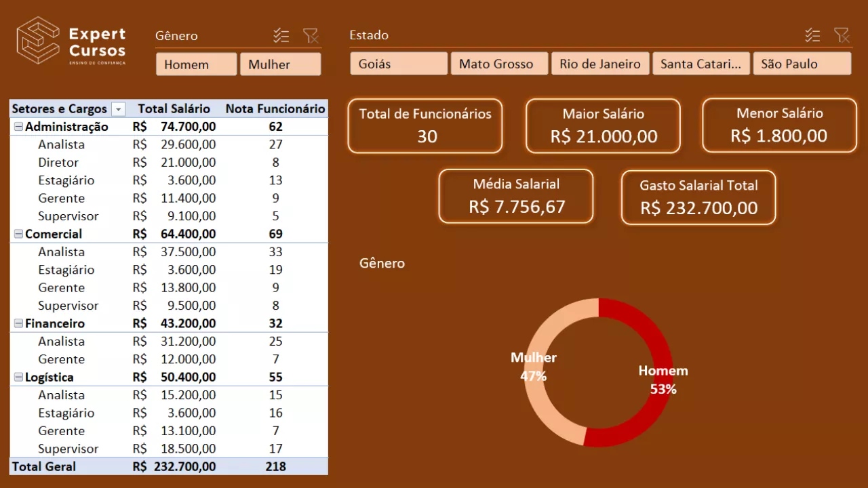Image resolution: width=868 pixels, height=488 pixels.
Task: Collapse the Administração section
Action: 19,126
